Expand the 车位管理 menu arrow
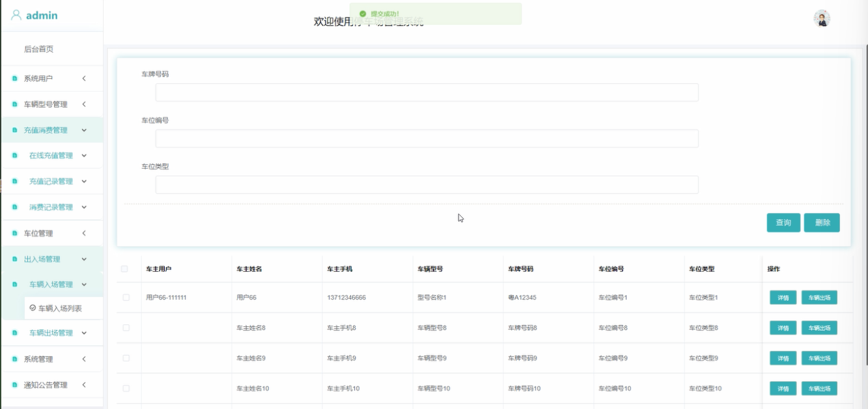 84,233
